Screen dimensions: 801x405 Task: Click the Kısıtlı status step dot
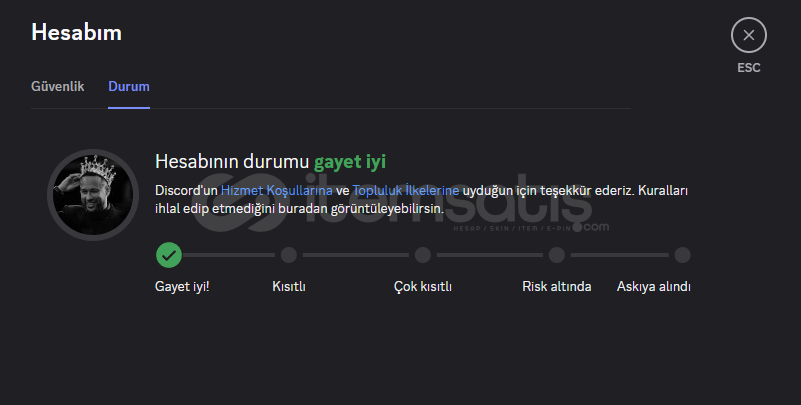point(289,255)
